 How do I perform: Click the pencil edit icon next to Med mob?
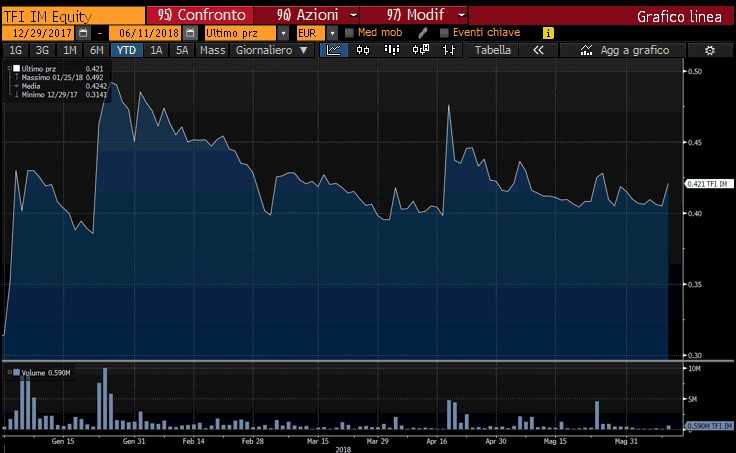pos(422,33)
